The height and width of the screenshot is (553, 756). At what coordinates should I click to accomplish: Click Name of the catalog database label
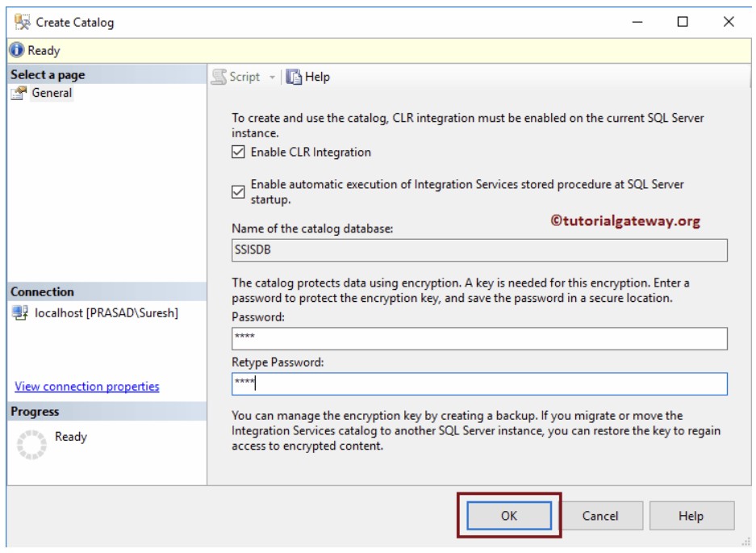(x=312, y=228)
